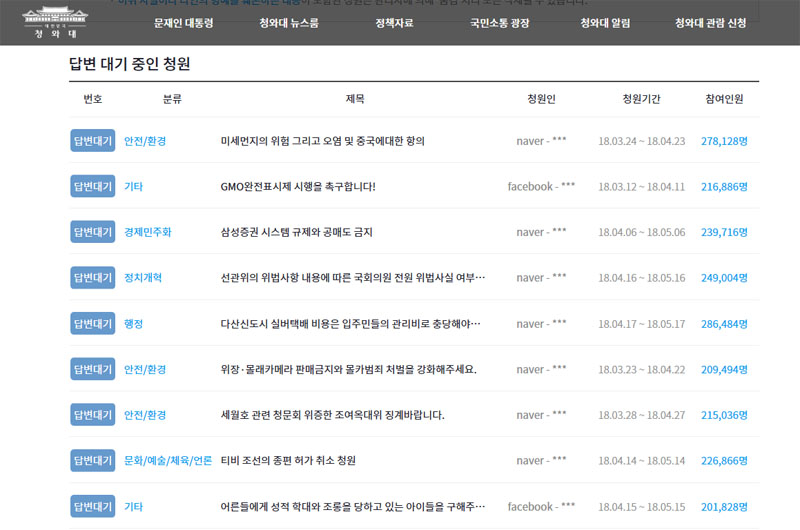The width and height of the screenshot is (800, 530).
Task: Click the 답변대기 badge on the GMO완전표시제 row
Action: [93, 186]
